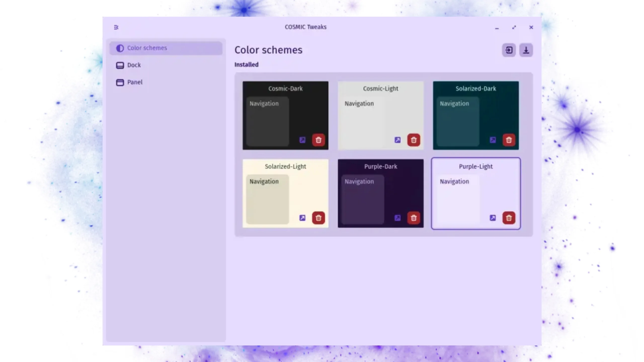Click the Installed section label

click(247, 65)
